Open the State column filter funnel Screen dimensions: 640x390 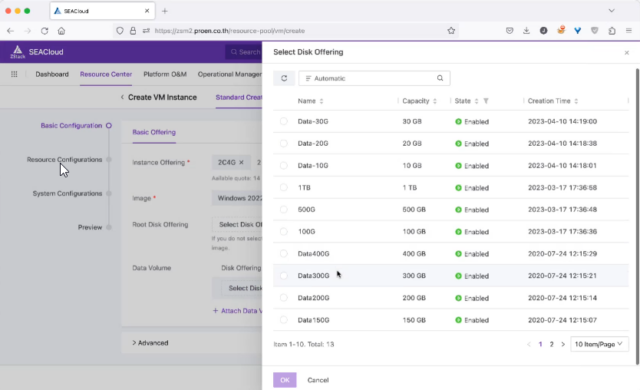coord(486,101)
